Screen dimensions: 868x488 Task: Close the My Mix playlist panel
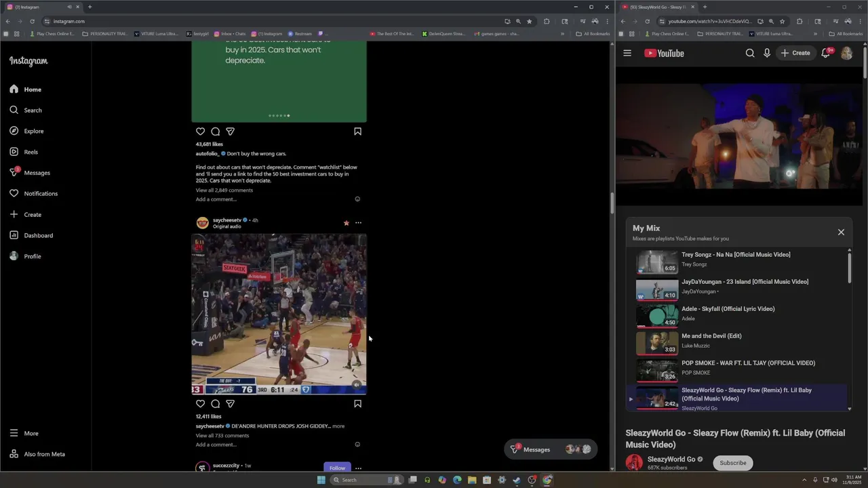pos(841,232)
